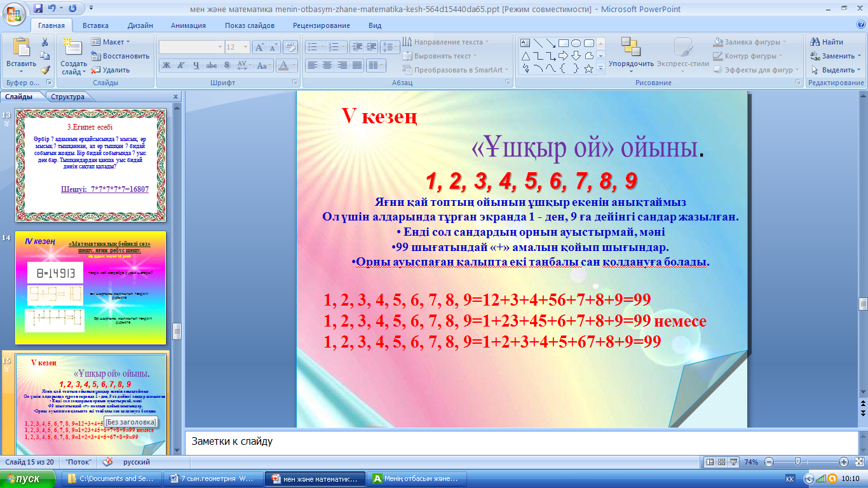Click Удалить delete slide button
868x488 pixels.
click(x=111, y=70)
